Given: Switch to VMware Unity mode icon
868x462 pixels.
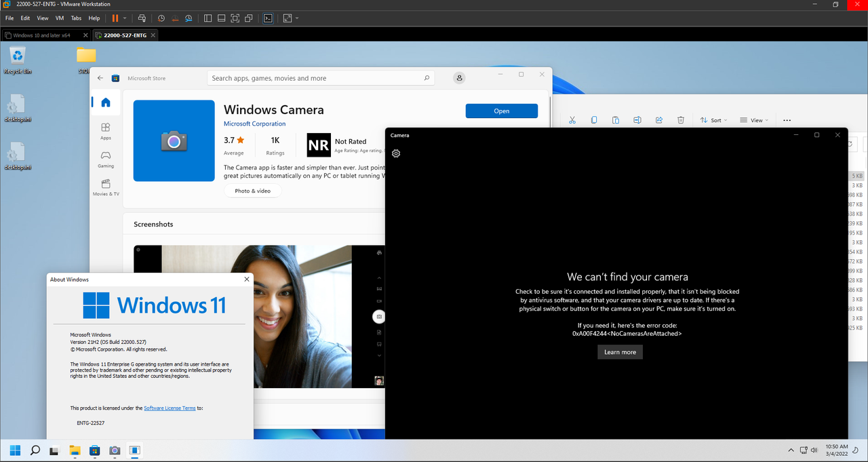Looking at the screenshot, I should [249, 18].
